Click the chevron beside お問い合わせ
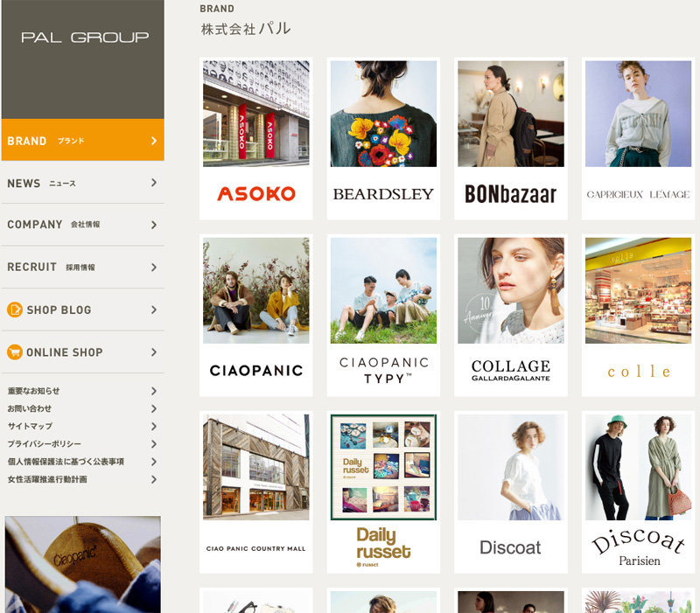This screenshot has height=613, width=700. (x=154, y=408)
